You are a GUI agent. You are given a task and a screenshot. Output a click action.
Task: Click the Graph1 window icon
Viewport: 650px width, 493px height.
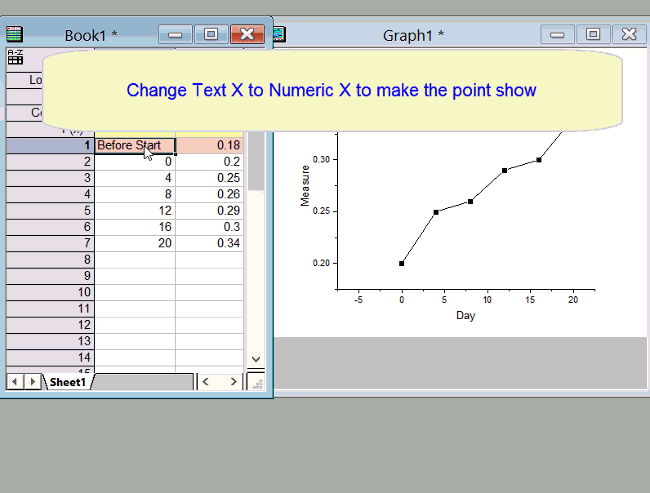click(279, 34)
